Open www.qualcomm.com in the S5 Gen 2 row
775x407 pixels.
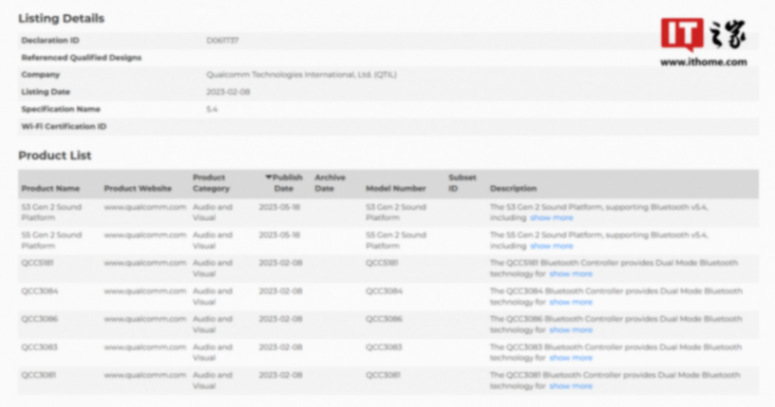point(145,235)
